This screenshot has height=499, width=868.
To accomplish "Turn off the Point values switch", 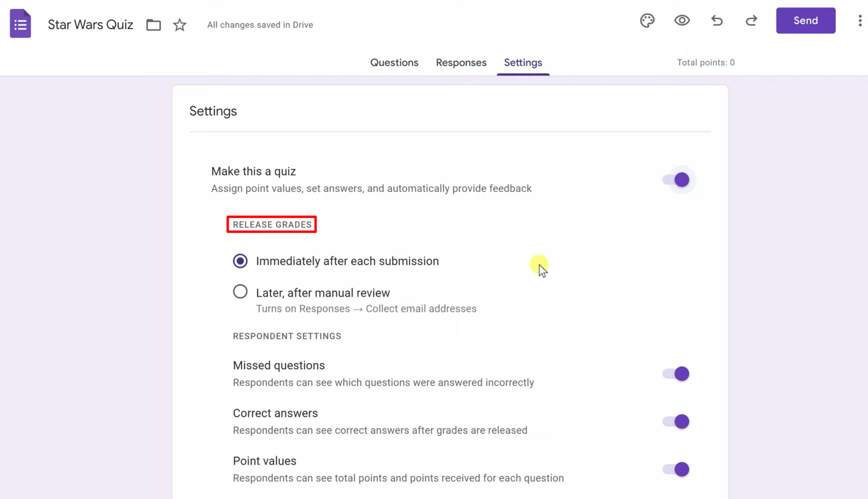I will coord(676,470).
